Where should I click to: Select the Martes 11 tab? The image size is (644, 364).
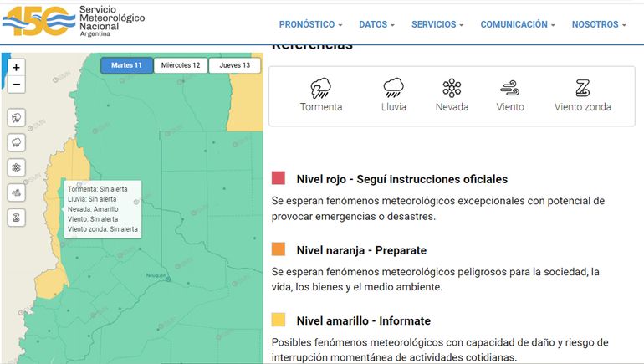click(x=126, y=65)
